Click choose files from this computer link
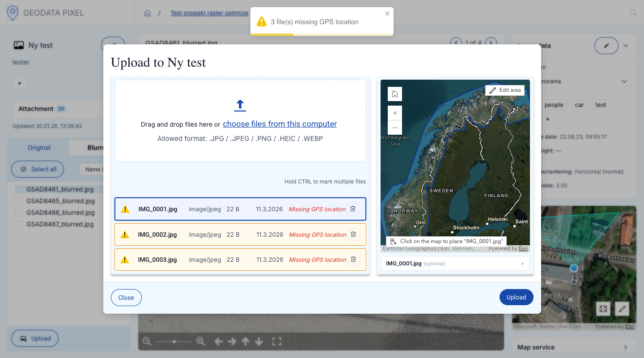644x358 pixels. click(280, 124)
